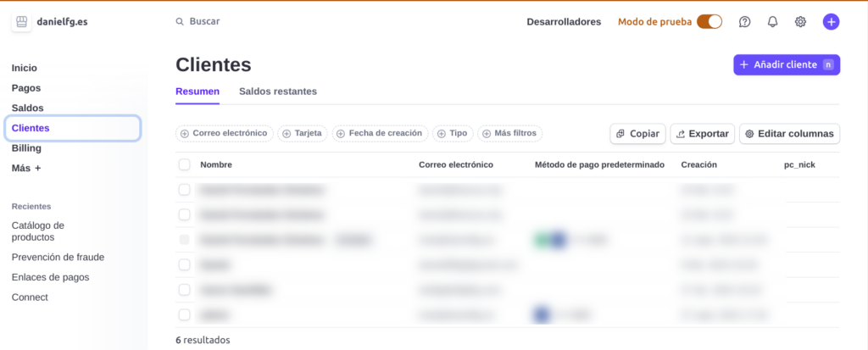The height and width of the screenshot is (350, 868).
Task: Click the search magnifier icon
Action: pyautogui.click(x=179, y=22)
